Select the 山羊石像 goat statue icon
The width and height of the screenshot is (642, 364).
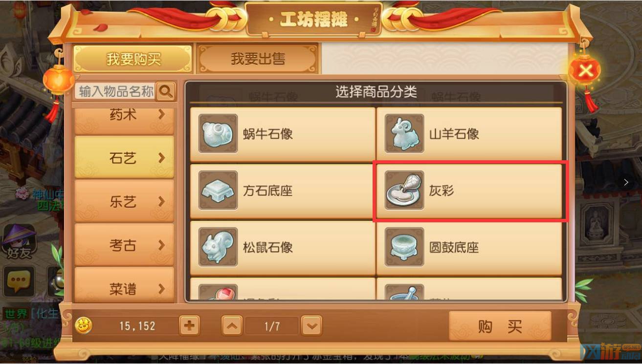pos(404,134)
